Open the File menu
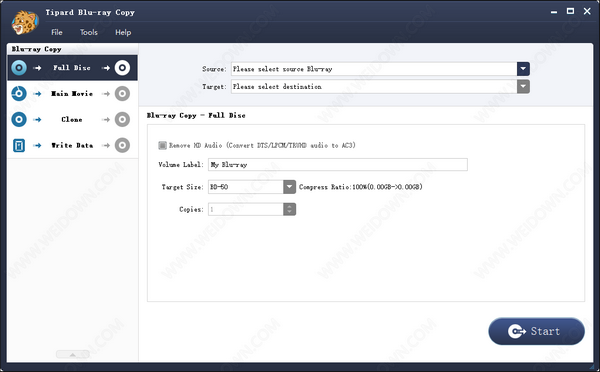The height and width of the screenshot is (372, 600). (57, 33)
